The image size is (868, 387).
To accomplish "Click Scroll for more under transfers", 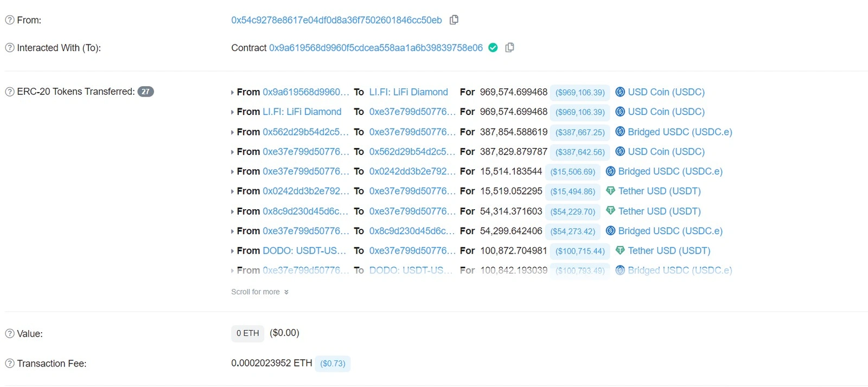I will pos(260,292).
